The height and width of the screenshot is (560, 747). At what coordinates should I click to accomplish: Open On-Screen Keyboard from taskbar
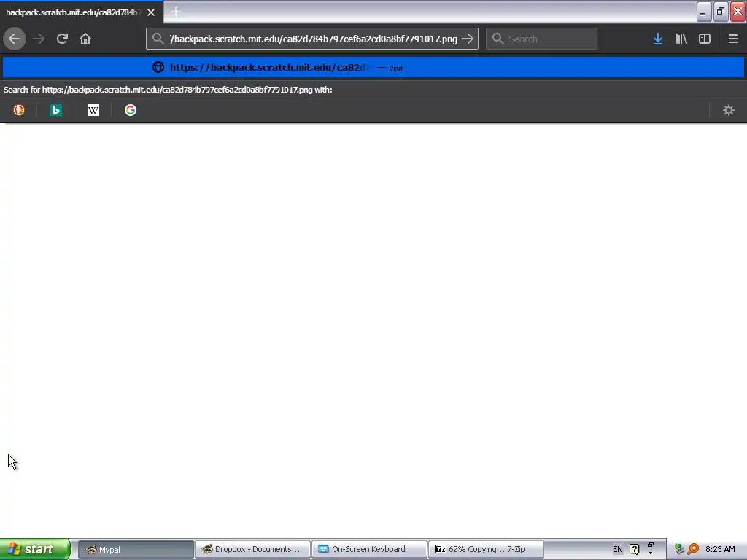tap(369, 549)
